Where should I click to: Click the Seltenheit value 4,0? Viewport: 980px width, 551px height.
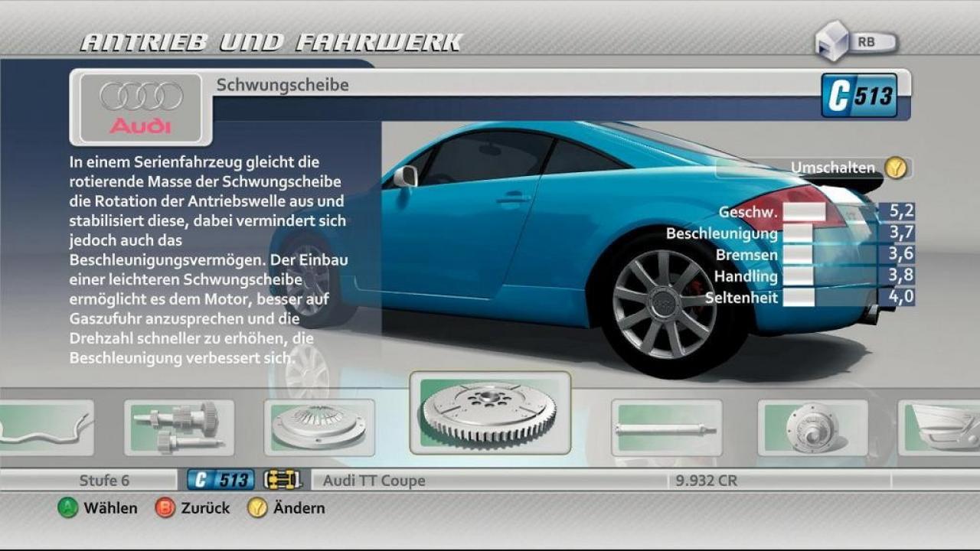click(900, 296)
